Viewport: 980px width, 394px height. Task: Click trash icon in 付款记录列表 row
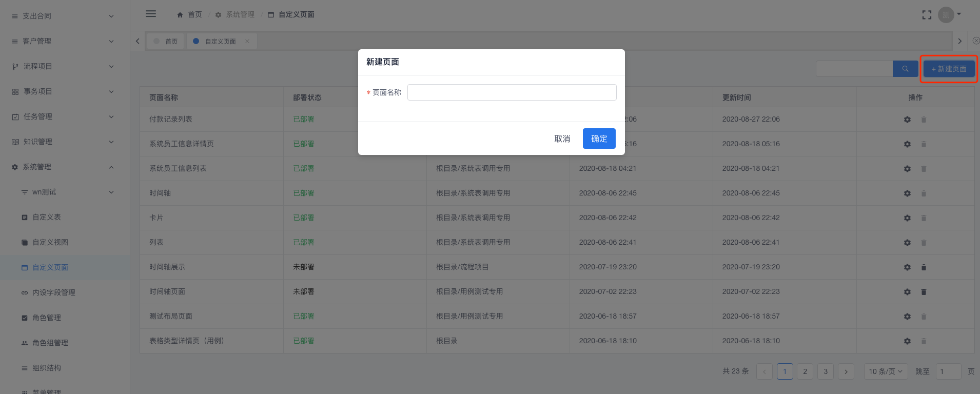click(x=924, y=120)
